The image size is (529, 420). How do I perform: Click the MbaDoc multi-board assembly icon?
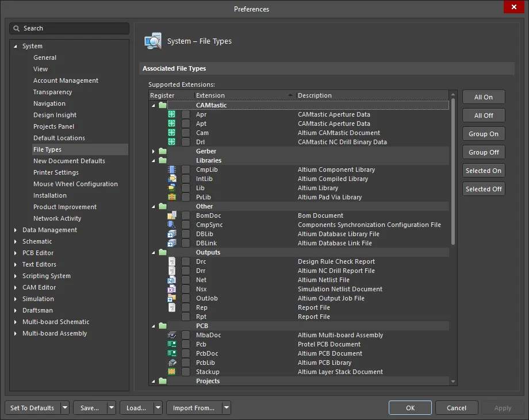172,335
